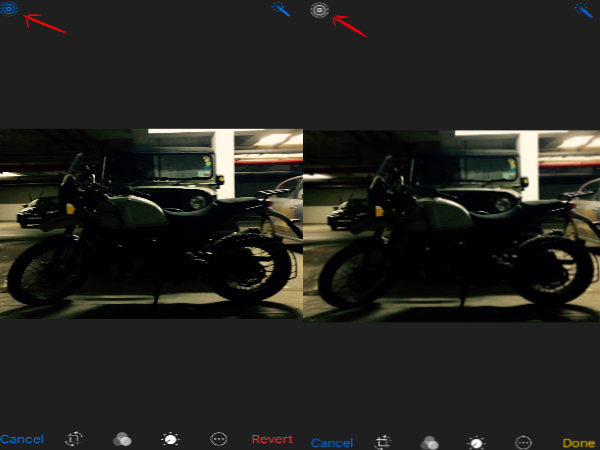600x450 pixels.
Task: Select the light adjustment dial in right screen
Action: pos(476,441)
